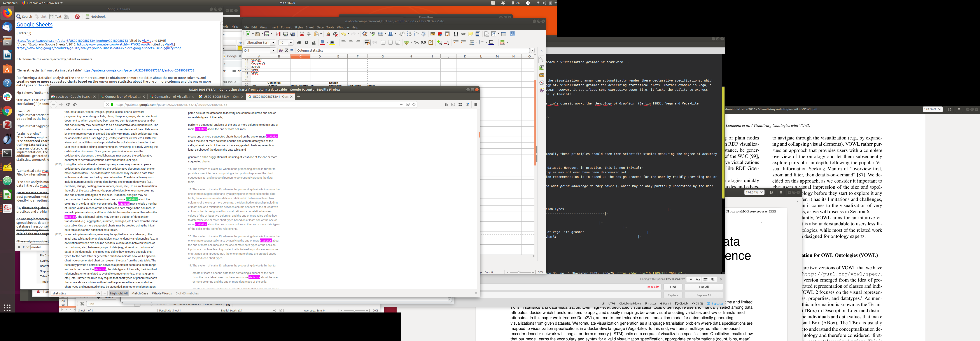Click the Clone Formatting paintbrush icon
980x341 pixels.
pyautogui.click(x=328, y=34)
